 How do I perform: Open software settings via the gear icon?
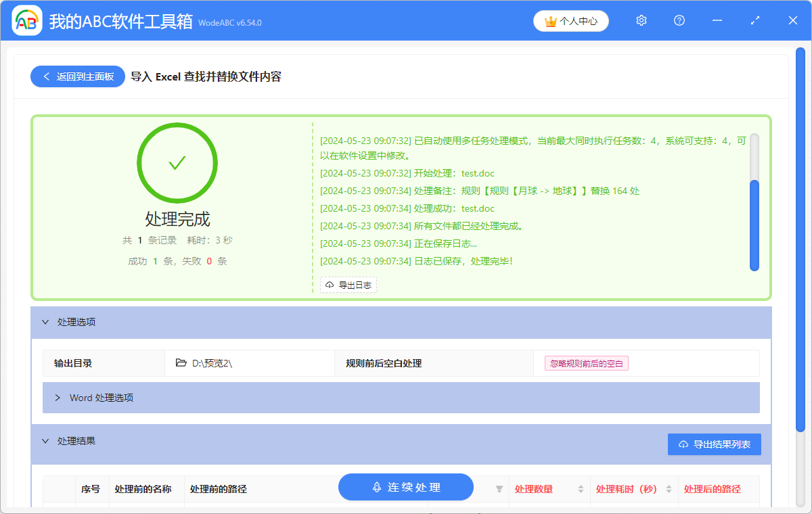click(641, 20)
